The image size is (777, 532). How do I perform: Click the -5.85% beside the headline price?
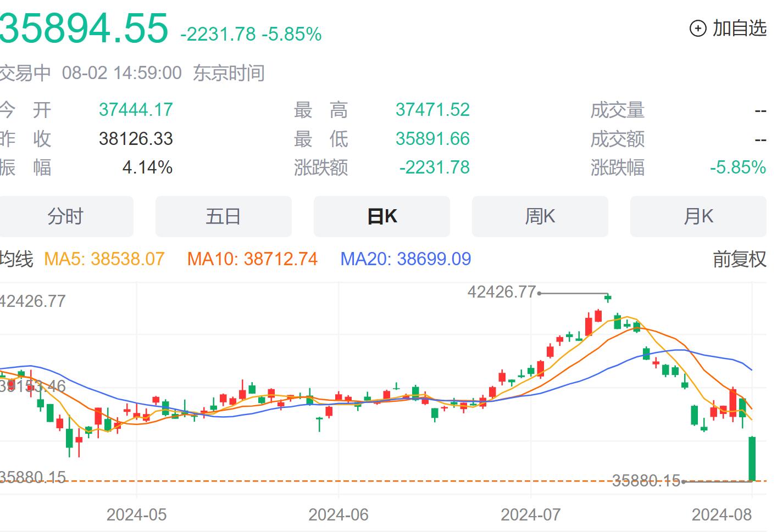pyautogui.click(x=292, y=34)
